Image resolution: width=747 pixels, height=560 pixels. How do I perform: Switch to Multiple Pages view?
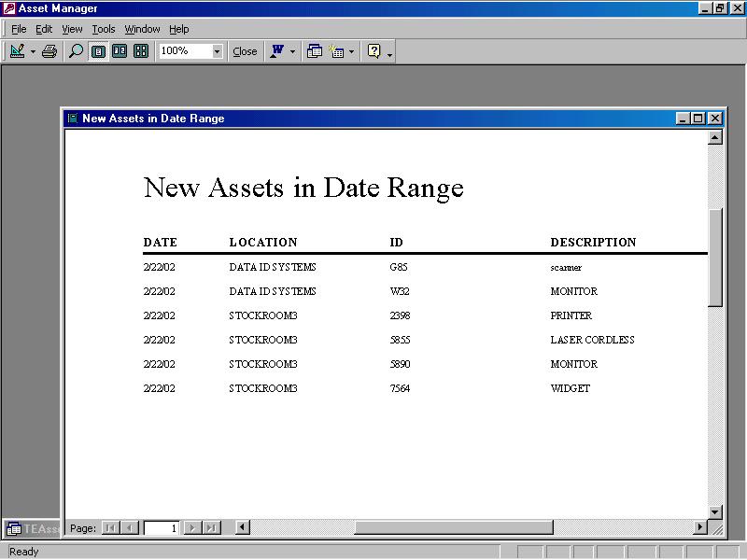click(x=141, y=51)
